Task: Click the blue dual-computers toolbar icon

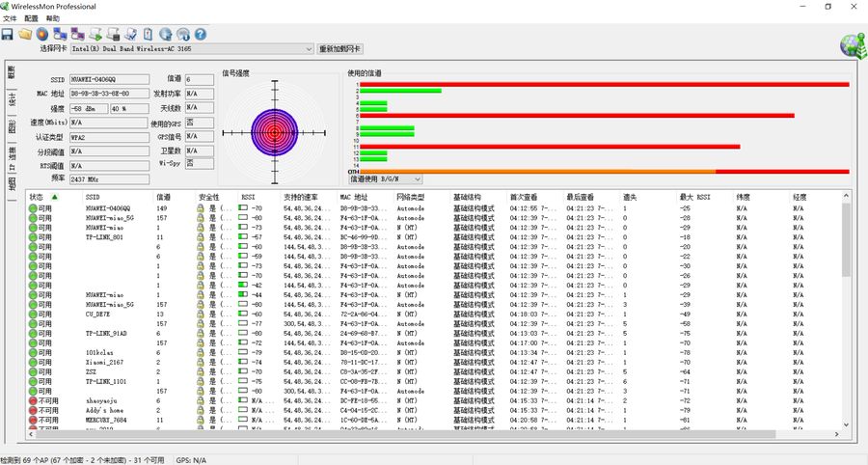Action: [61, 35]
